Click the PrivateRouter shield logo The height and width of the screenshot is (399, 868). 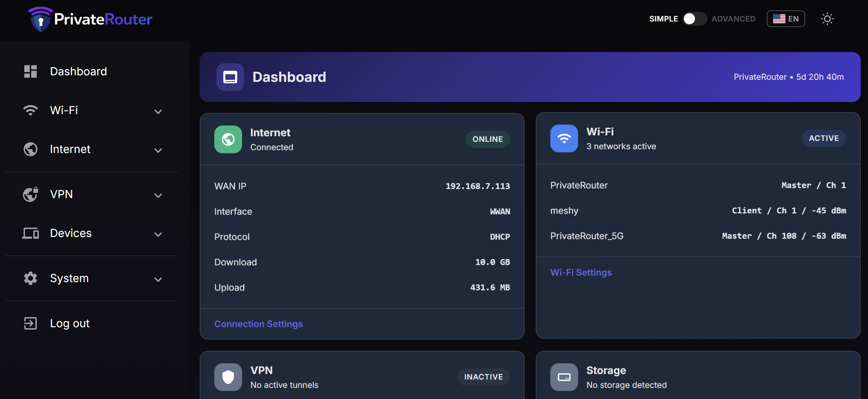(x=40, y=19)
